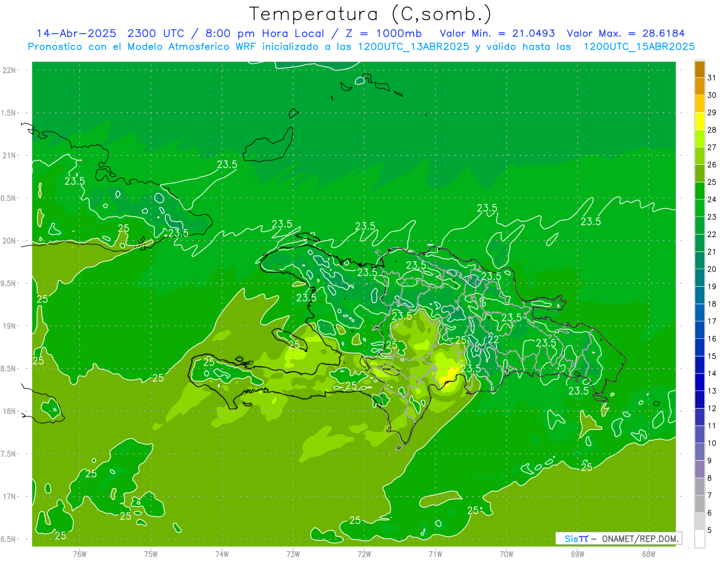
Task: Click the legend value 18
Action: pos(712,304)
